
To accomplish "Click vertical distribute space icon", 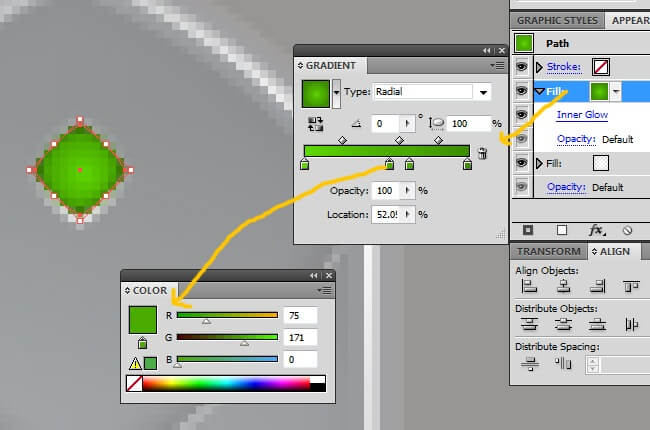I will pos(529,364).
